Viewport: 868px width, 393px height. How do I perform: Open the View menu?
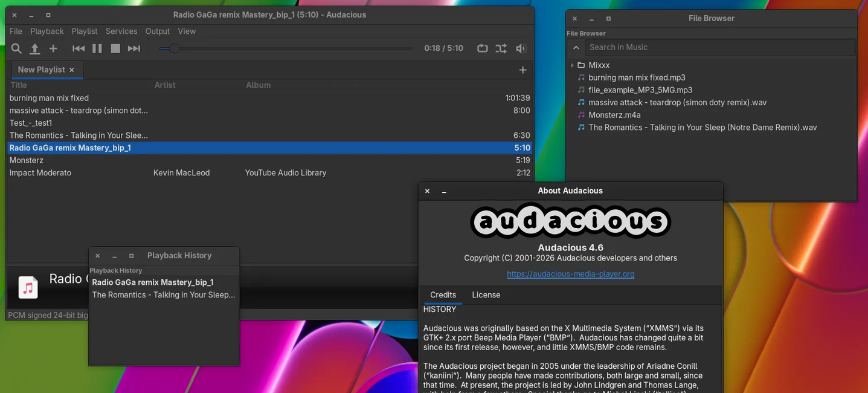187,31
